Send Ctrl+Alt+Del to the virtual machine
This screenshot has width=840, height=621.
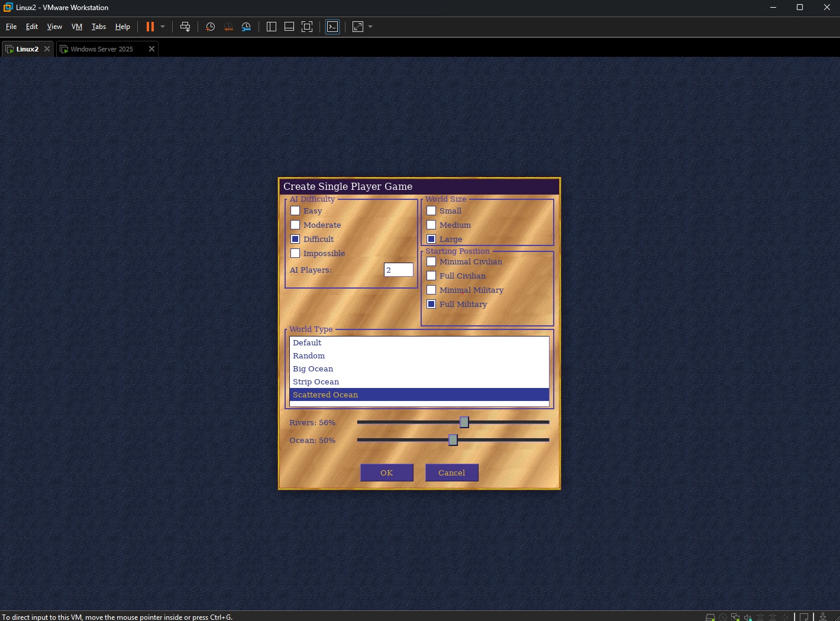pyautogui.click(x=185, y=27)
